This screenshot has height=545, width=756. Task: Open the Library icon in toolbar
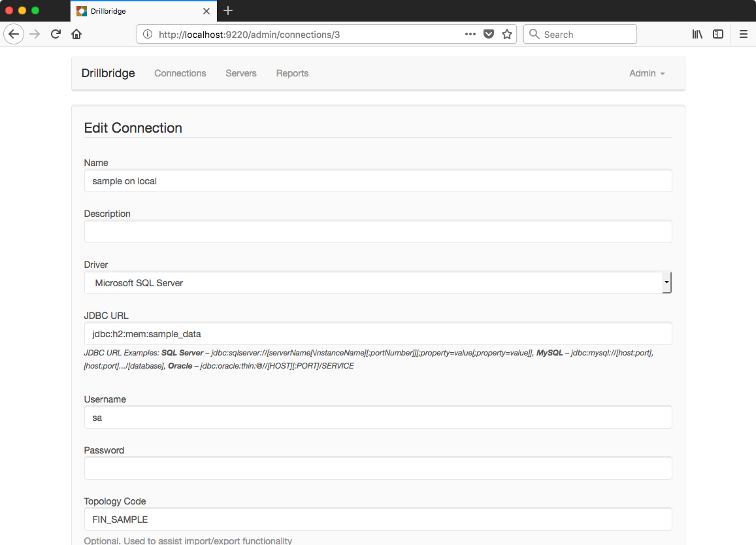click(x=697, y=34)
